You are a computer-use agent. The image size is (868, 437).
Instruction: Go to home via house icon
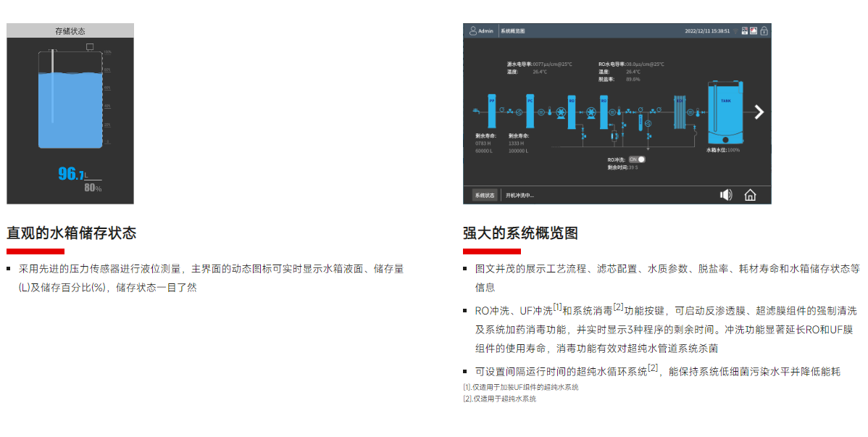click(x=750, y=194)
